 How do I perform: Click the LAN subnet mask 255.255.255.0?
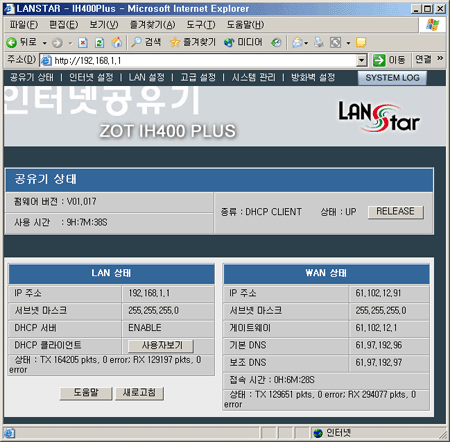153,311
